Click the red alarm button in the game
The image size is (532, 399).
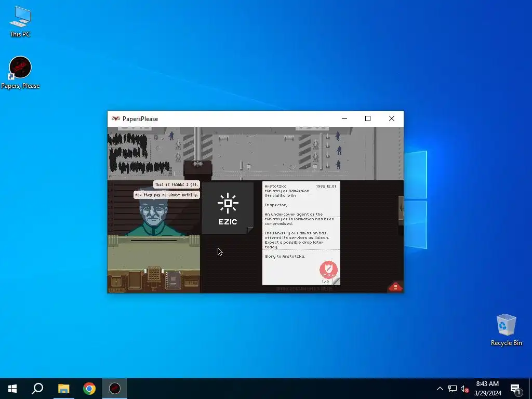pyautogui.click(x=395, y=287)
